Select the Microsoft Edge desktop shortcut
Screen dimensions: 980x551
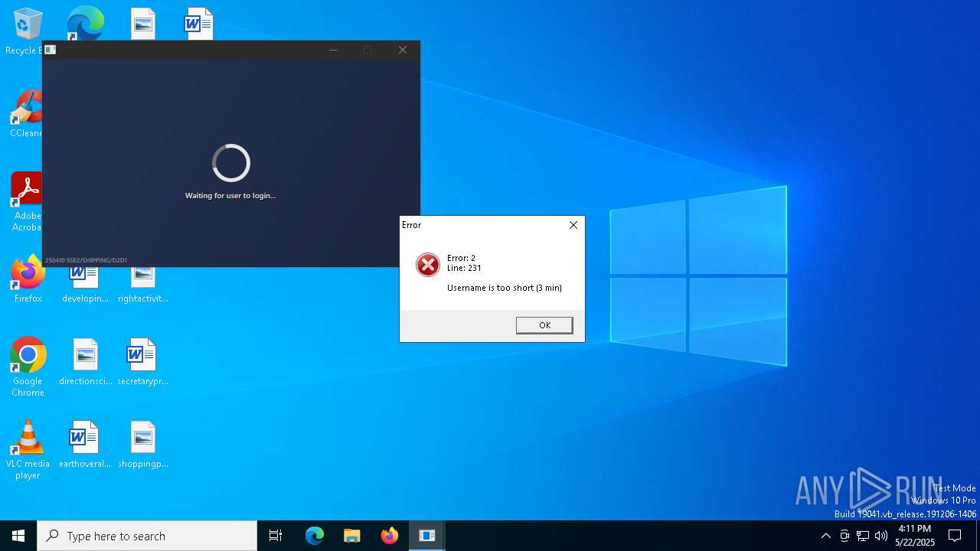coord(85,23)
